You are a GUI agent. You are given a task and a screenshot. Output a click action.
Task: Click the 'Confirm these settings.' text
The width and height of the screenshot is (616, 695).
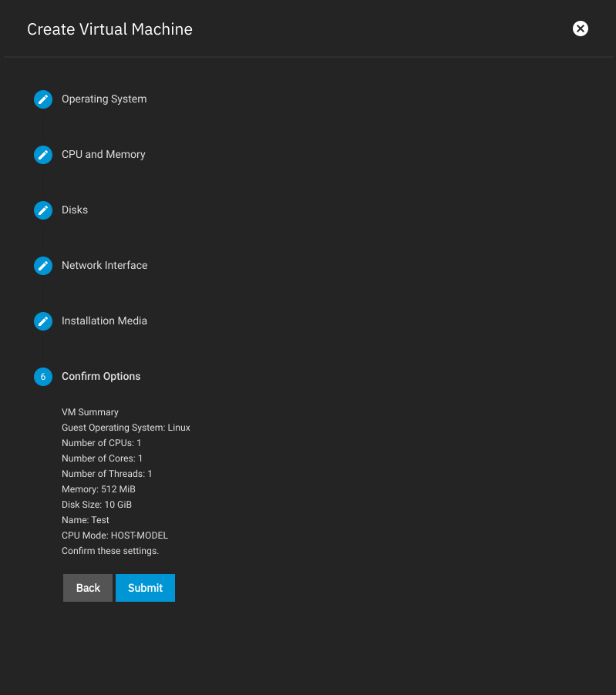pos(110,551)
